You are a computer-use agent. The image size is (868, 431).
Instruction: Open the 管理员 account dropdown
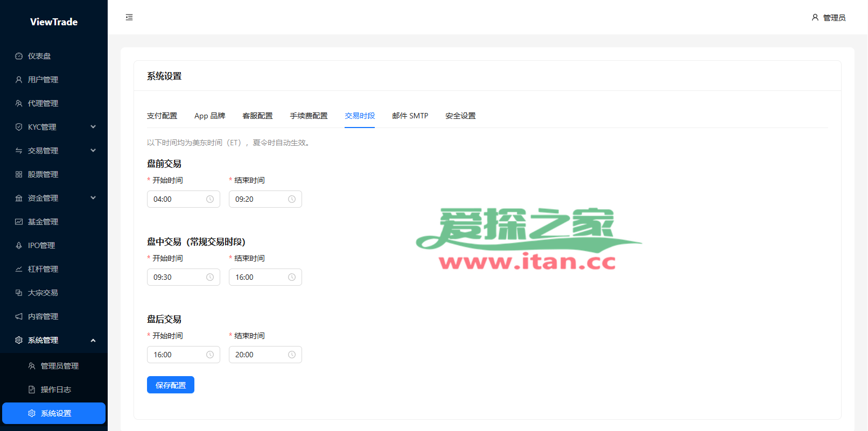829,17
